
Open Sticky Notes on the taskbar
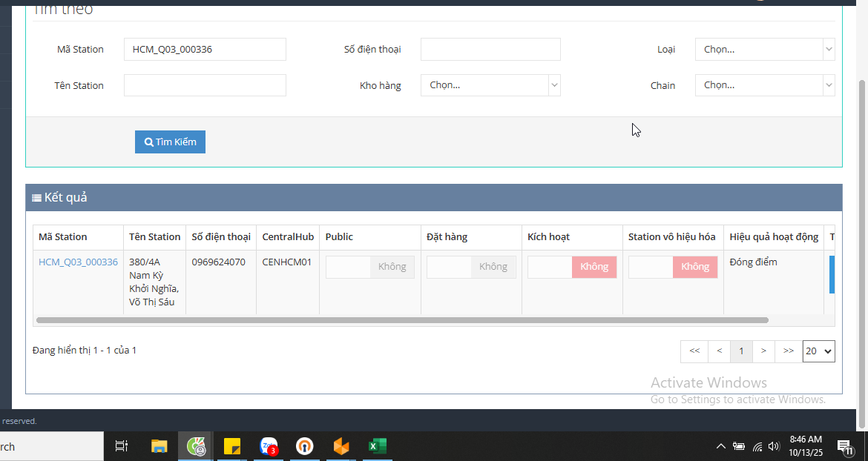(x=232, y=446)
